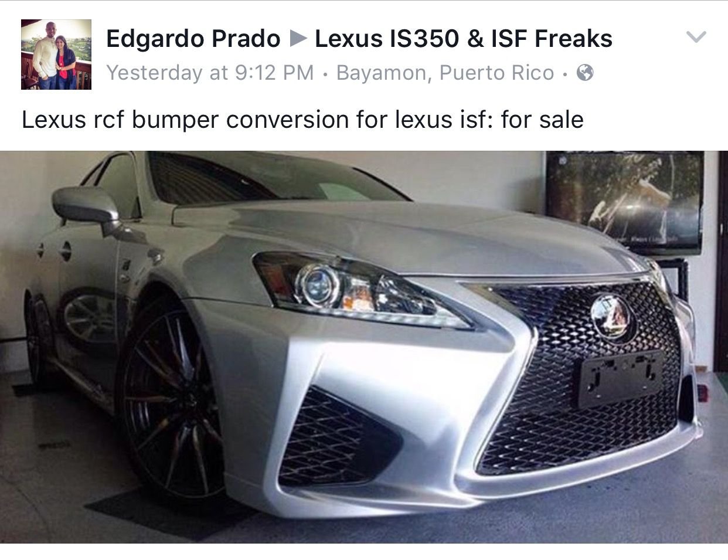This screenshot has width=728, height=560.
Task: Click the post text about bumper conversion
Action: click(x=302, y=120)
